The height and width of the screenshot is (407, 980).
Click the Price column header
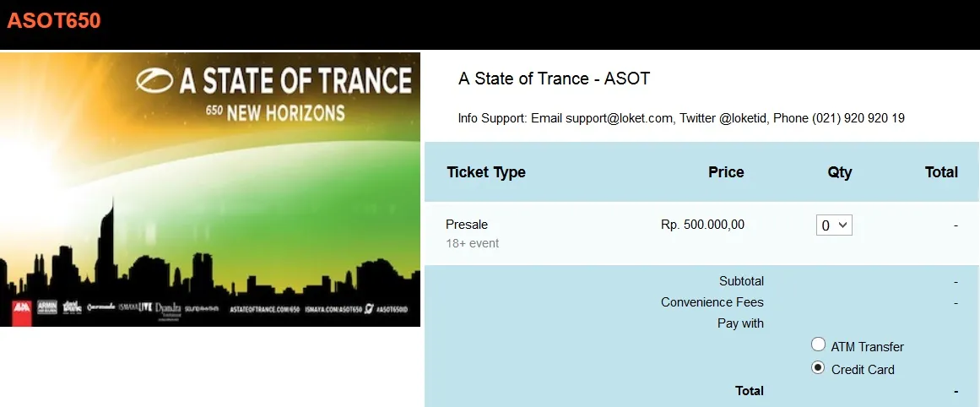[x=726, y=172]
